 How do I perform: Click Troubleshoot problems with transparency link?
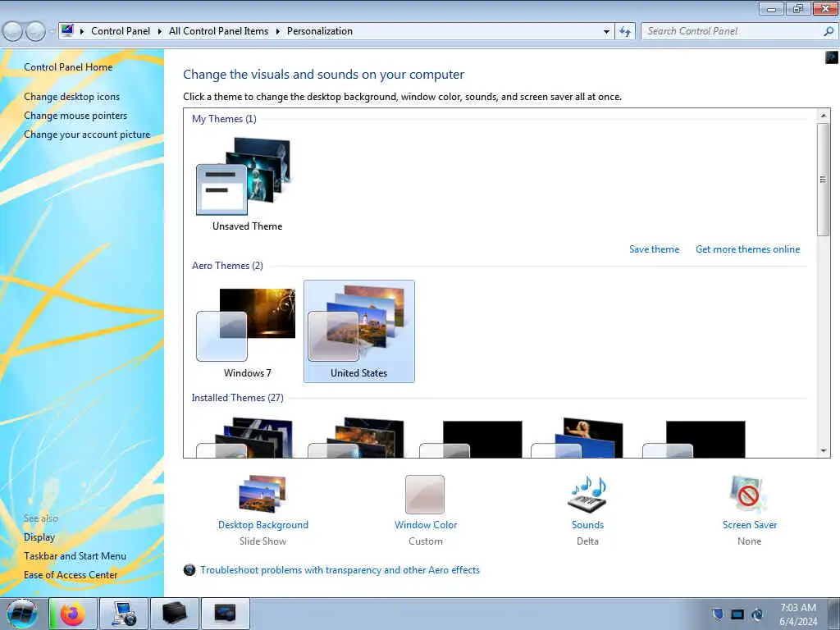pyautogui.click(x=340, y=570)
